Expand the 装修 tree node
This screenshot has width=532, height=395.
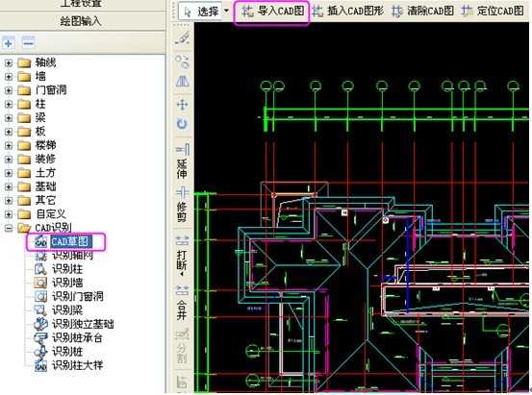9,160
